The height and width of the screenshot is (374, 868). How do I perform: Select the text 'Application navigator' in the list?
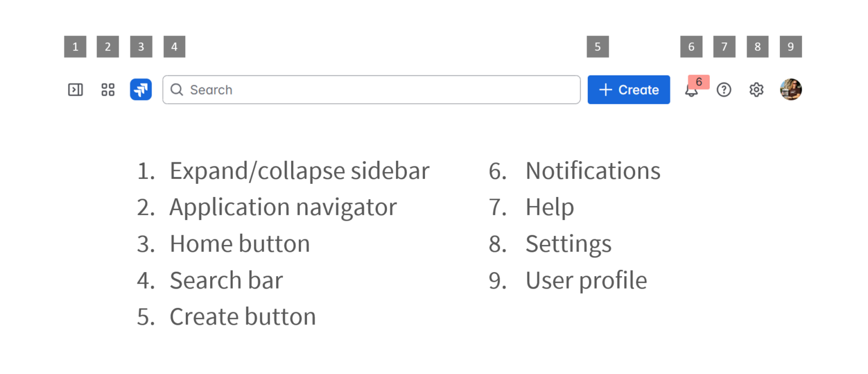pos(283,207)
